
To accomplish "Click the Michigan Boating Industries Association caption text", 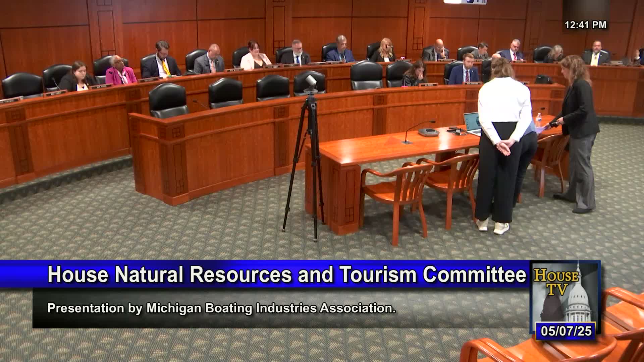I will (221, 308).
